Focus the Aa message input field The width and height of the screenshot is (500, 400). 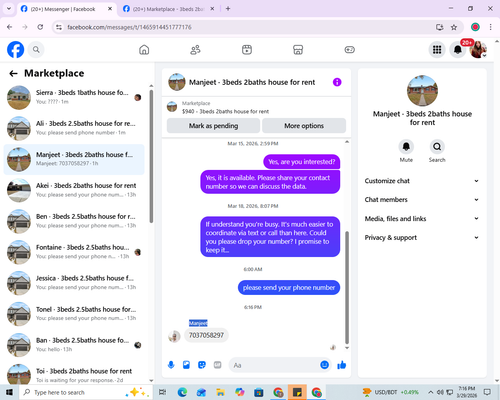(x=273, y=365)
